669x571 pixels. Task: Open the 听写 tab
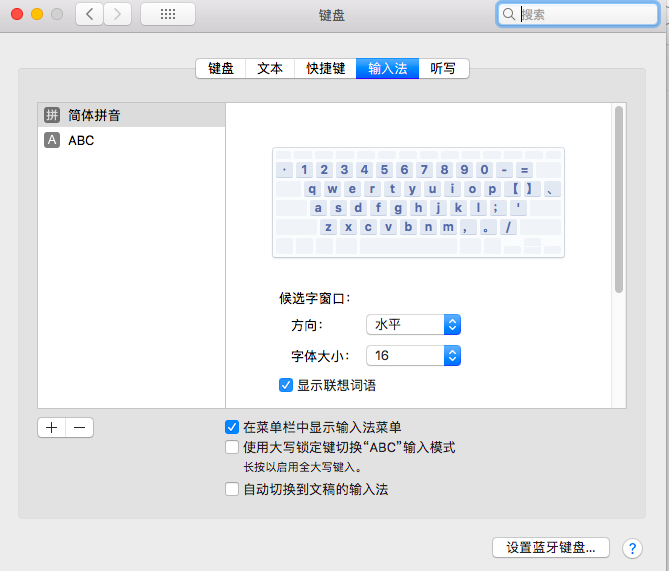click(x=443, y=69)
